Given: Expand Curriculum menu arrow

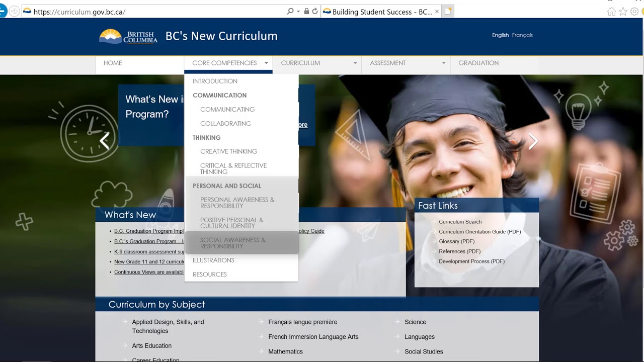Looking at the screenshot, I should (355, 63).
